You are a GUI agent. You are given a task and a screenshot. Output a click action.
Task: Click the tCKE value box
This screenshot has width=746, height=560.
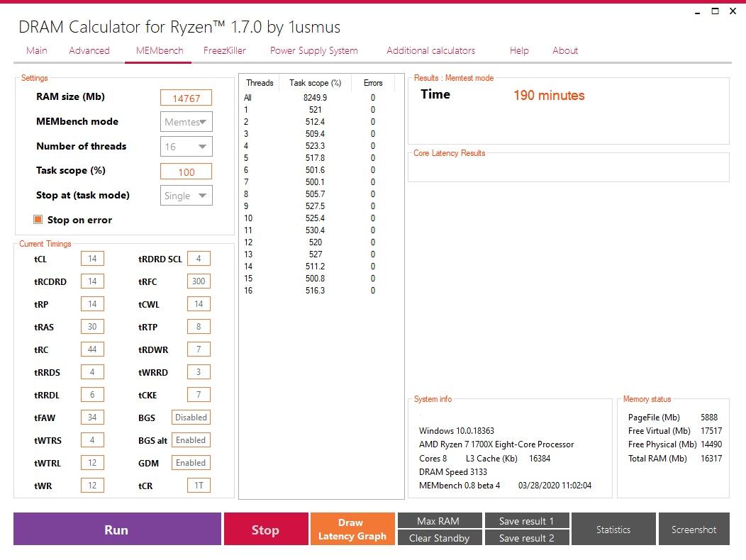199,394
